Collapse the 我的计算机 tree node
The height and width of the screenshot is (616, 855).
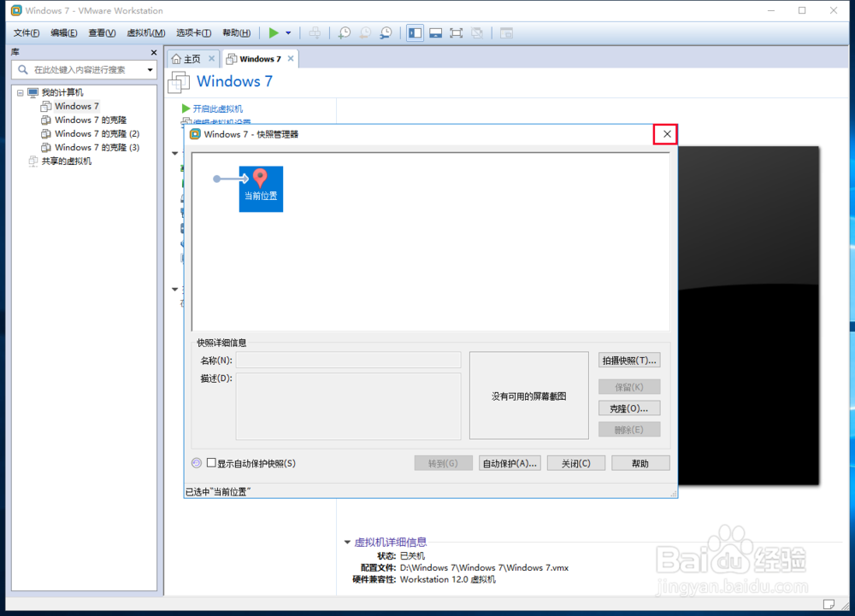pos(21,92)
